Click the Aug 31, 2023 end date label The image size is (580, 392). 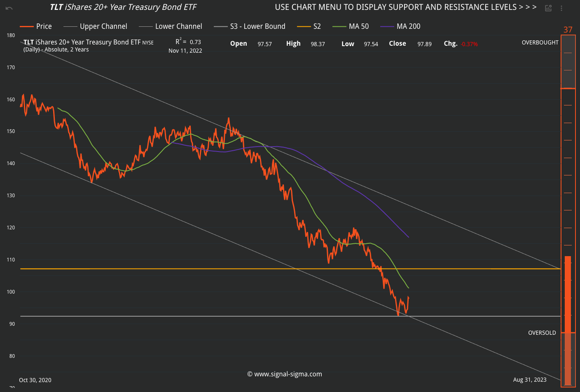click(530, 380)
